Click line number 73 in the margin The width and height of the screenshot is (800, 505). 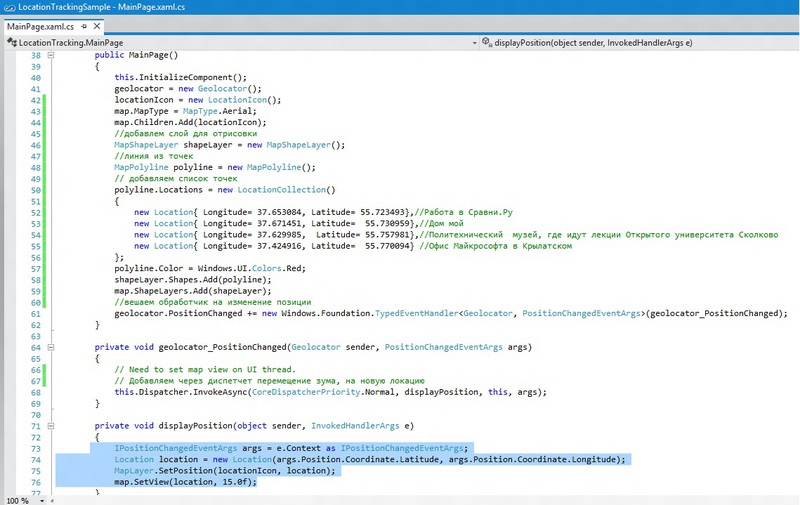(x=36, y=448)
